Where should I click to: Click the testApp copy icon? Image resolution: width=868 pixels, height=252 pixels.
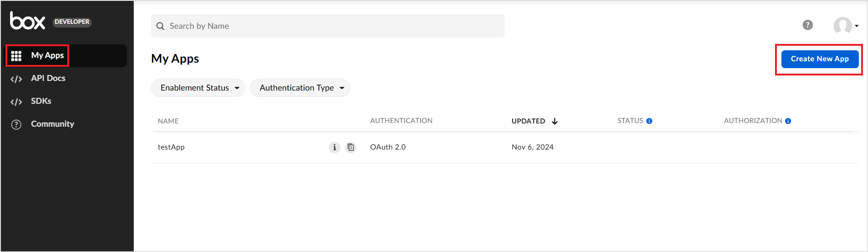pyautogui.click(x=351, y=147)
